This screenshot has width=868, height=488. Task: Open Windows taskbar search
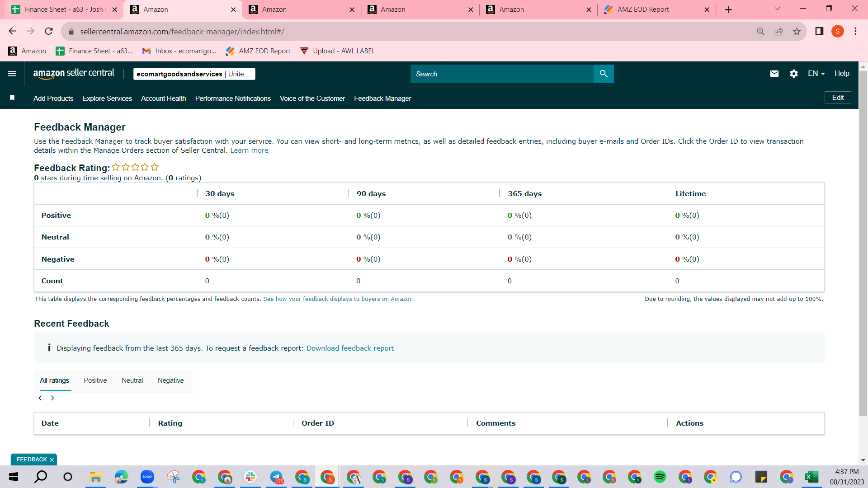(x=41, y=477)
